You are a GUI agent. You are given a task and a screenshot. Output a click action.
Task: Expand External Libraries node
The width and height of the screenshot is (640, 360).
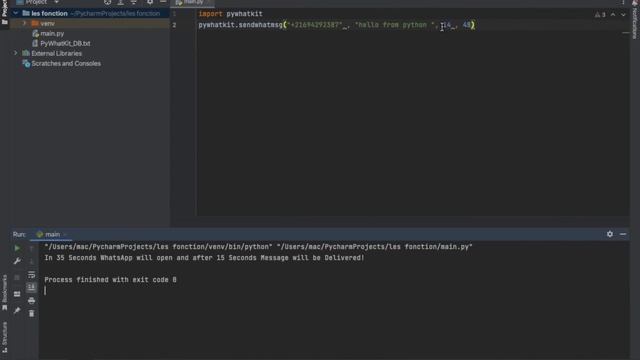16,53
